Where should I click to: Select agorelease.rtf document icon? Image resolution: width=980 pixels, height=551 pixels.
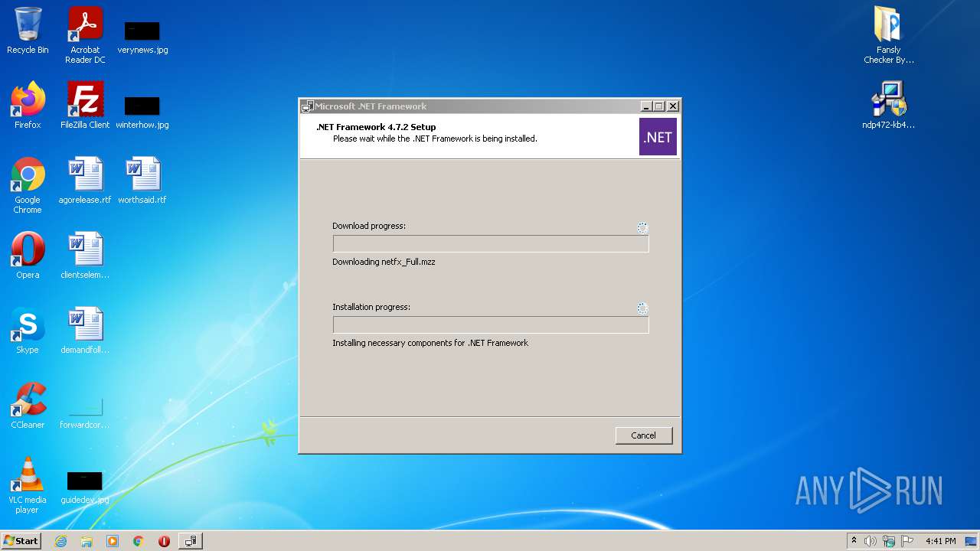85,181
